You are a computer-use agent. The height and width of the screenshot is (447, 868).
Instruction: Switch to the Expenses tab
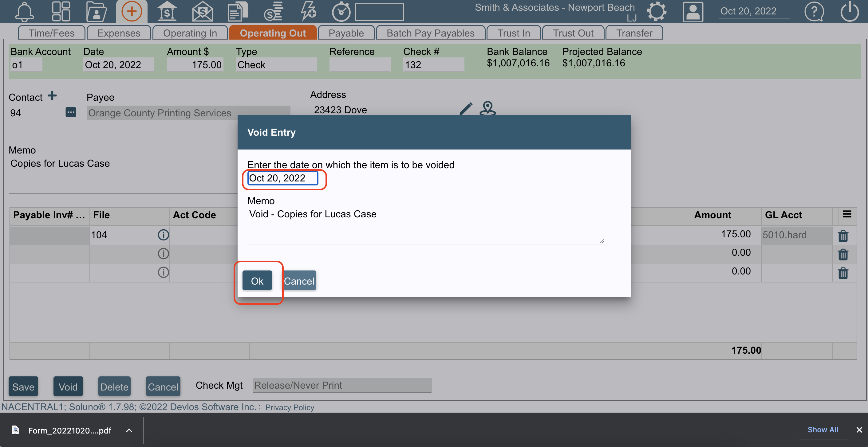click(x=119, y=32)
